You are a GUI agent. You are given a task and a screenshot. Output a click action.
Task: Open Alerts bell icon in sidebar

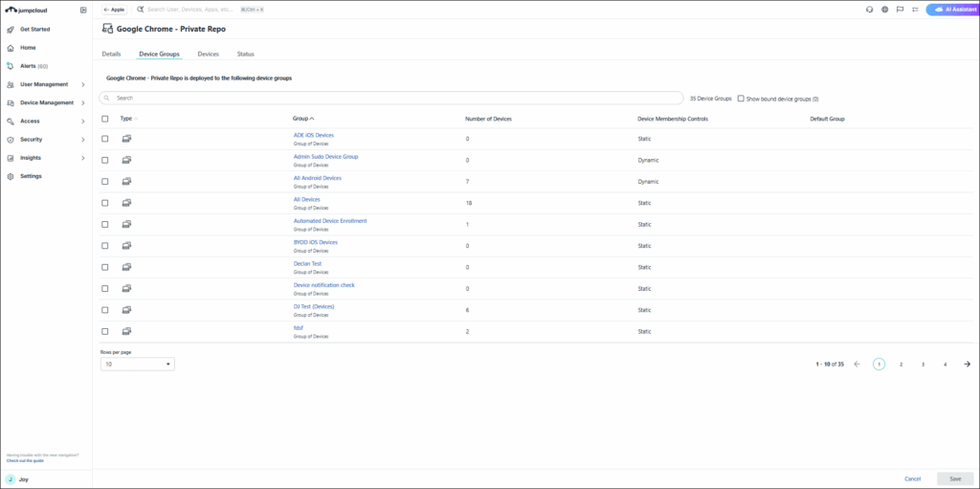[x=10, y=66]
